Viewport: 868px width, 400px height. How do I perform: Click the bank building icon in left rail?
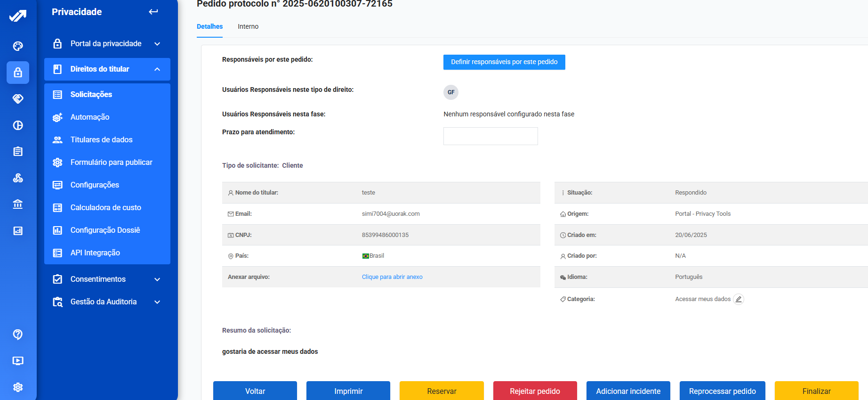pyautogui.click(x=18, y=204)
